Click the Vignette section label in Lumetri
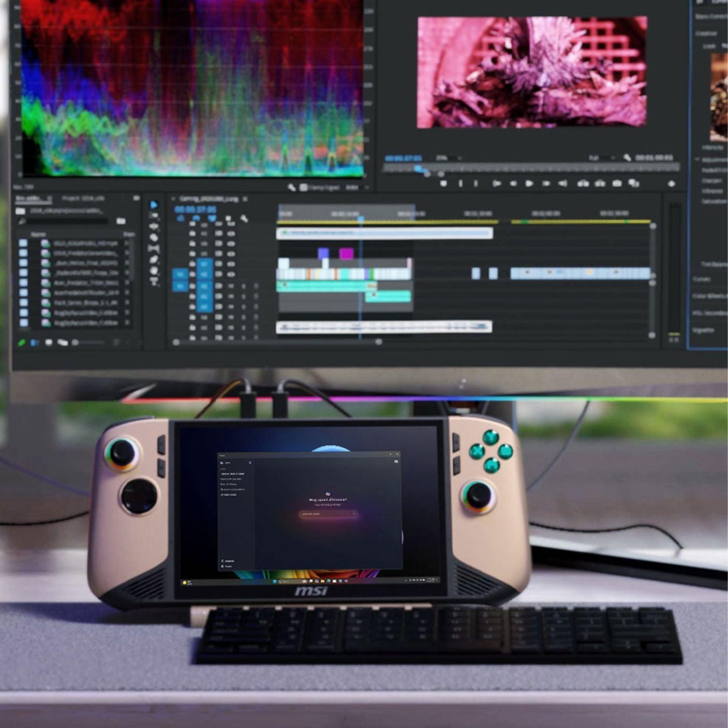This screenshot has width=728, height=728. click(x=703, y=330)
